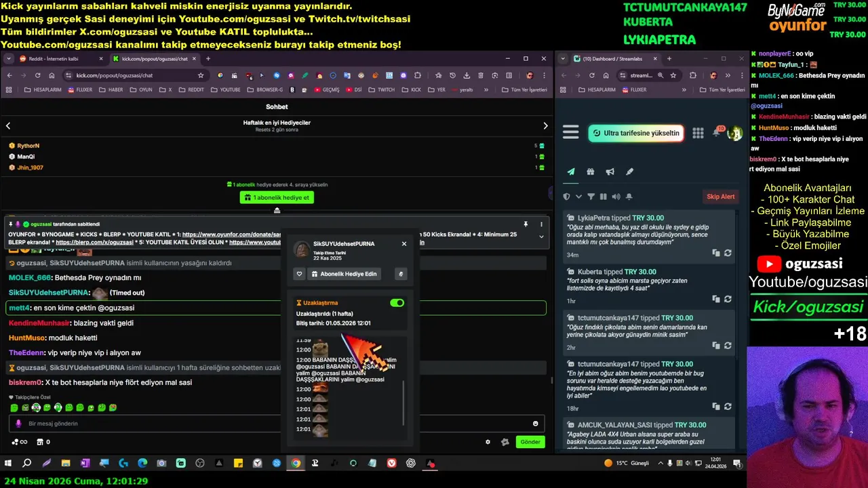This screenshot has height=488, width=868.
Task: Select the megaphone tab in Streamlabs
Action: tap(610, 171)
